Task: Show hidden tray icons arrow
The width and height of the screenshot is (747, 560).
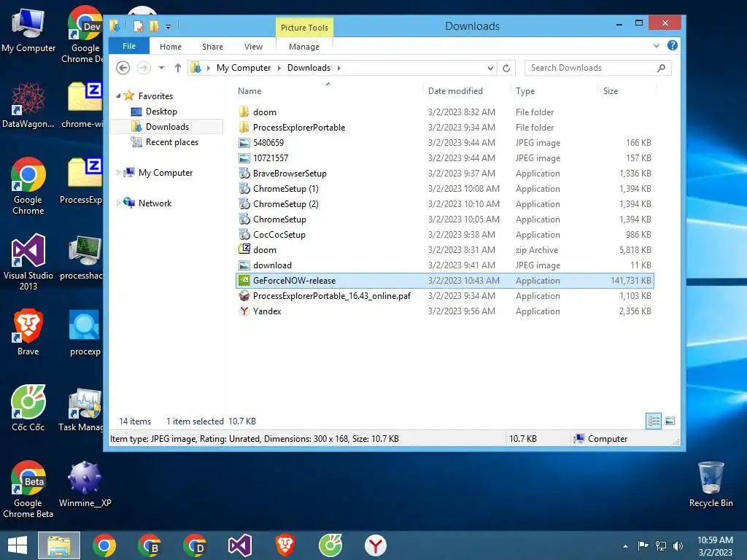Action: (625, 546)
